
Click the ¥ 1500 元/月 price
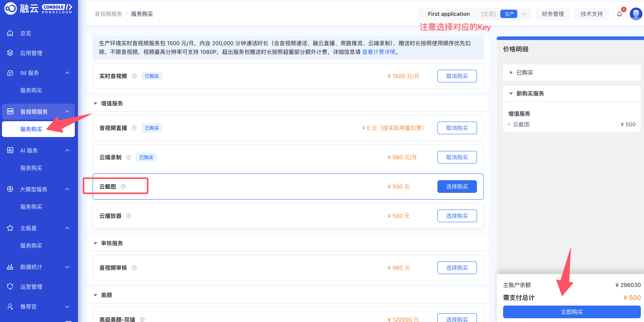tap(403, 76)
